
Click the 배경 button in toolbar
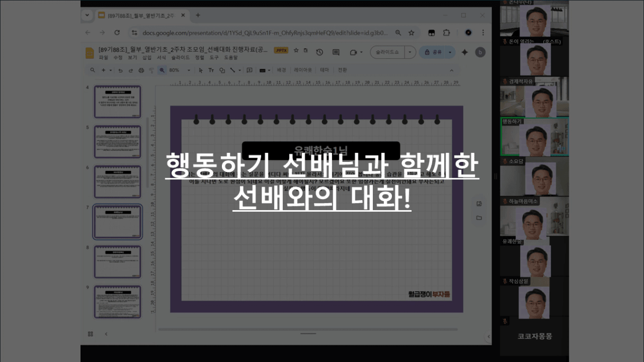(281, 70)
